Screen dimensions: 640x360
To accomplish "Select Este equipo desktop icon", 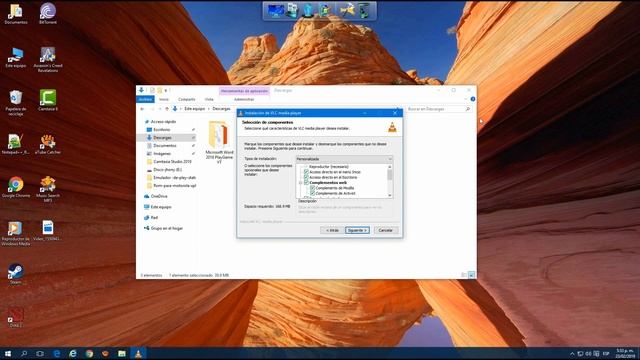I will [16, 58].
